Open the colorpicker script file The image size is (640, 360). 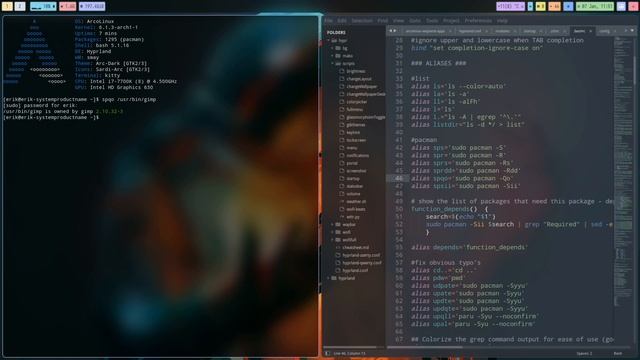[357, 102]
